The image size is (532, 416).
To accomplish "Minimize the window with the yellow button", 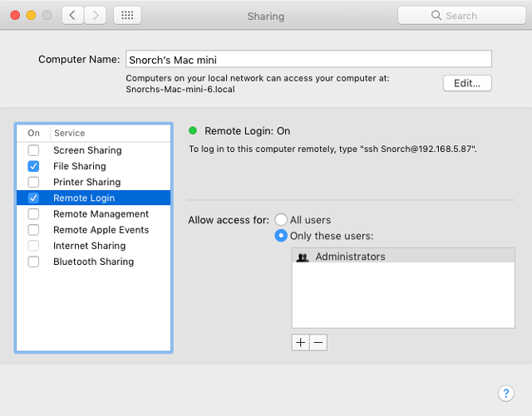I will tap(31, 15).
